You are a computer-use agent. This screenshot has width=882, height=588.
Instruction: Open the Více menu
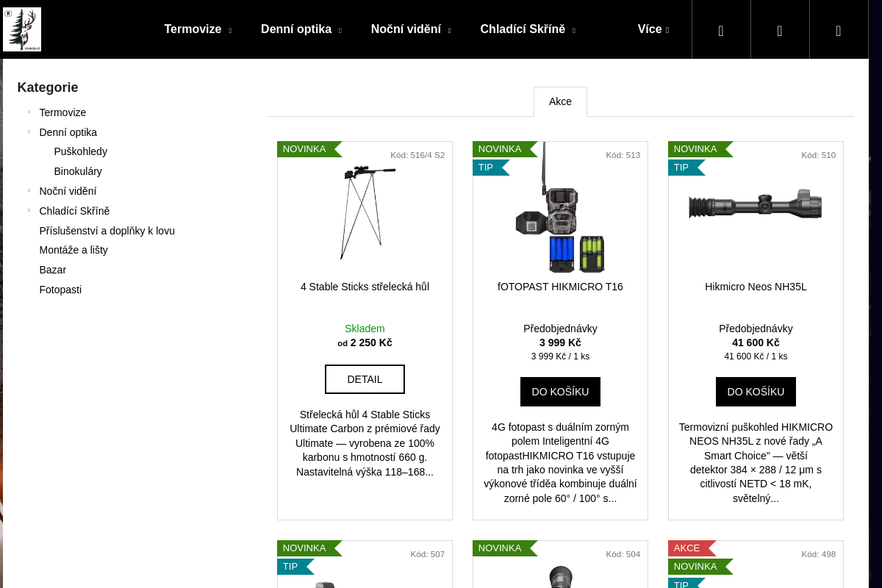pos(653,29)
